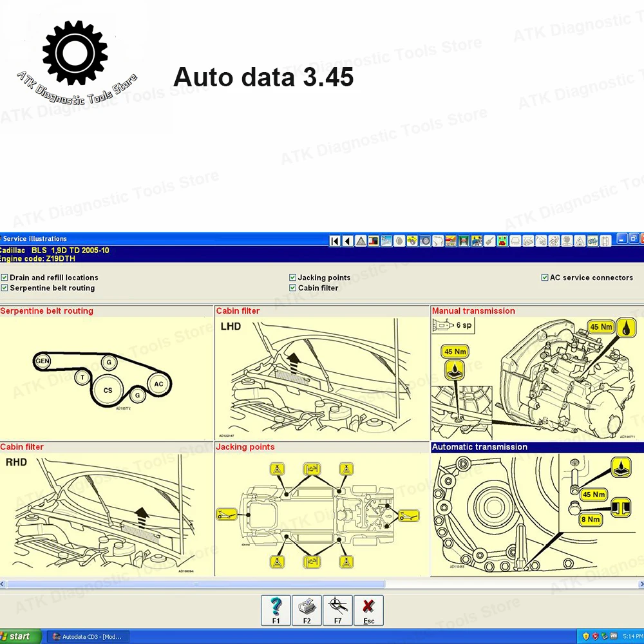
Task: Click the red and black toolbar icon
Action: 374,241
